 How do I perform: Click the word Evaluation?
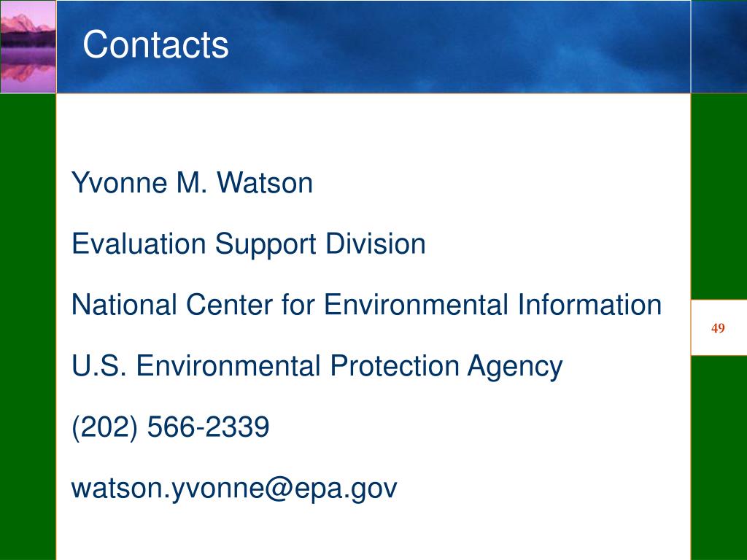pos(139,244)
